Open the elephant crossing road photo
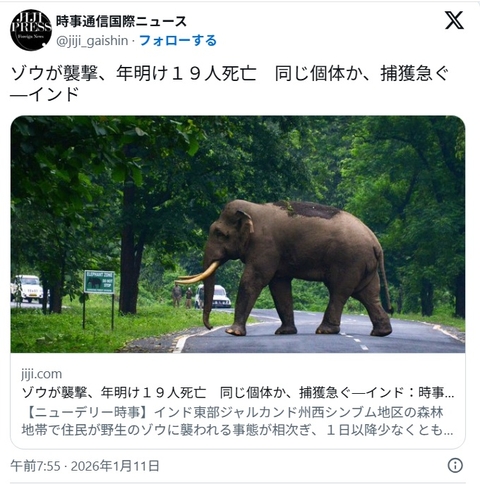 click(x=238, y=234)
